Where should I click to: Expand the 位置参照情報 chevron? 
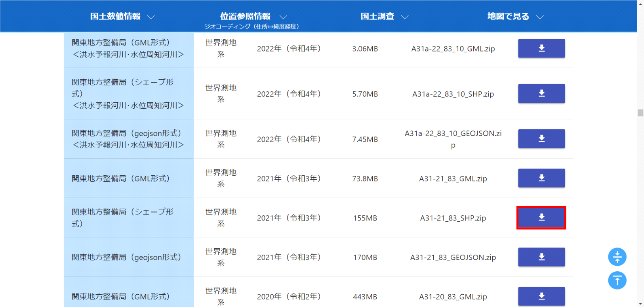pos(283,17)
